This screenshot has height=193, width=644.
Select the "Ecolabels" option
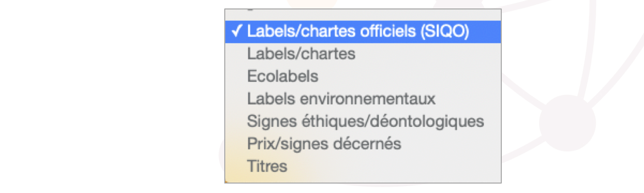pyautogui.click(x=363, y=76)
